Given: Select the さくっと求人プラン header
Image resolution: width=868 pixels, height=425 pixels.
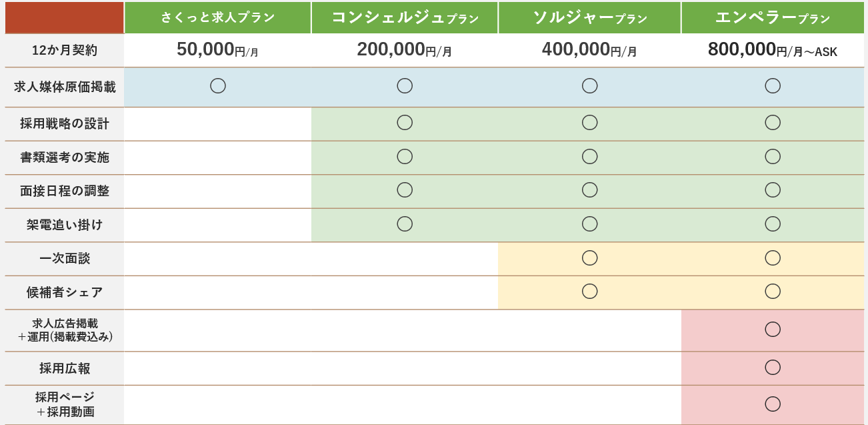Looking at the screenshot, I should click(x=217, y=17).
